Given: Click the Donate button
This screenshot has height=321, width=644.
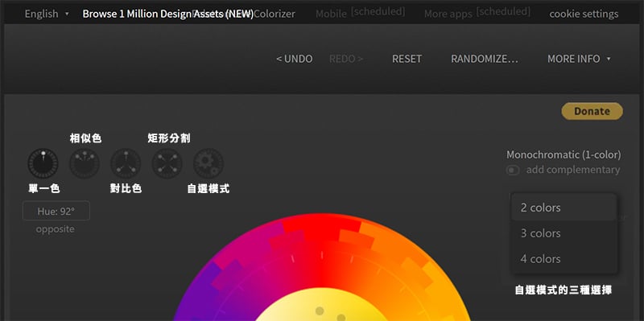Looking at the screenshot, I should pos(592,111).
